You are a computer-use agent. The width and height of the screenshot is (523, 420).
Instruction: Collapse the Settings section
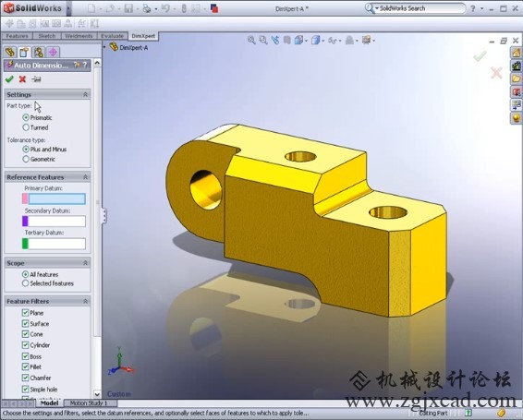click(85, 95)
